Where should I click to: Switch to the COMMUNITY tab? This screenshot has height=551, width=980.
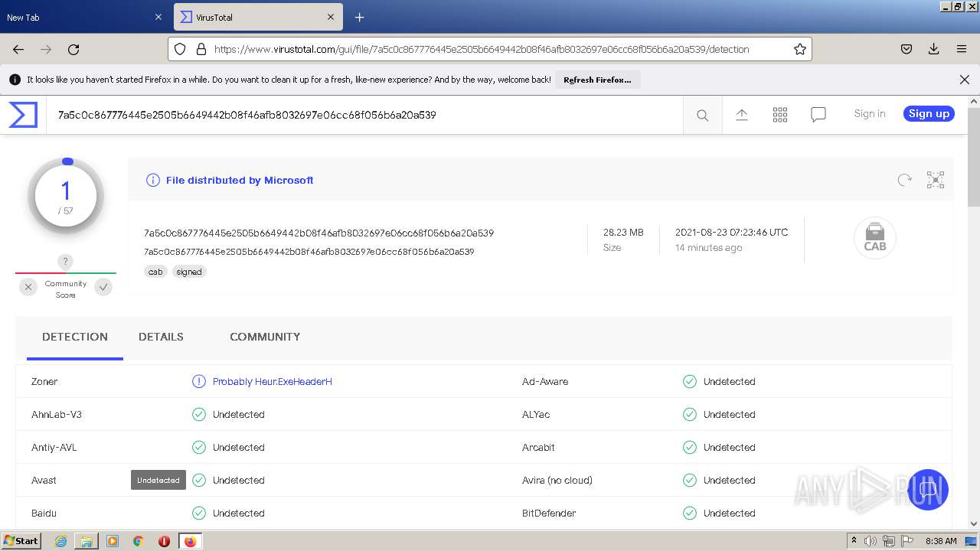pos(265,337)
